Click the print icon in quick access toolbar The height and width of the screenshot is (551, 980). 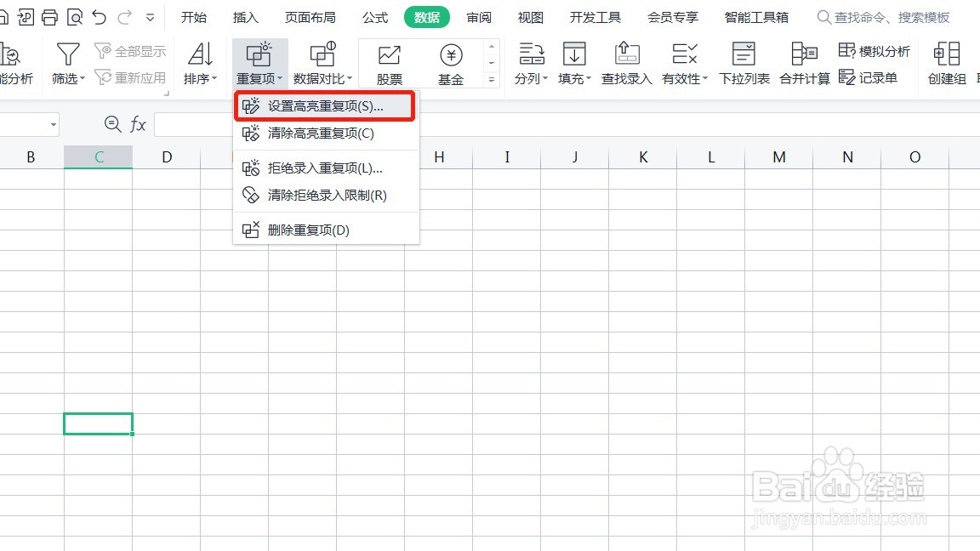49,18
